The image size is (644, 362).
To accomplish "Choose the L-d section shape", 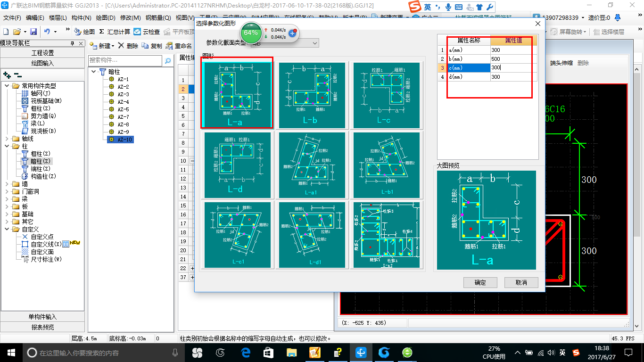I will click(x=237, y=165).
